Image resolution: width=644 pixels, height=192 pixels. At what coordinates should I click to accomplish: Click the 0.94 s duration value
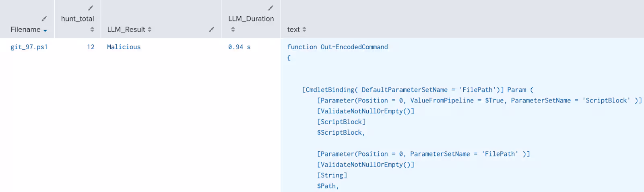click(x=239, y=47)
